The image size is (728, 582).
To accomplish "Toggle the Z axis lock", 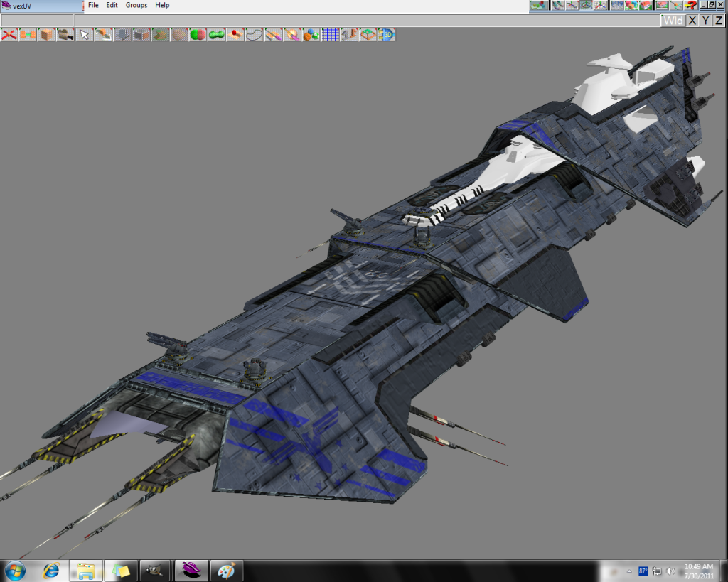I will click(719, 21).
